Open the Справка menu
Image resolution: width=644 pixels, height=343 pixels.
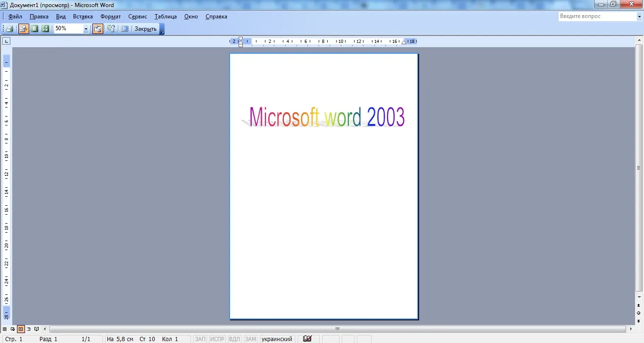[216, 17]
